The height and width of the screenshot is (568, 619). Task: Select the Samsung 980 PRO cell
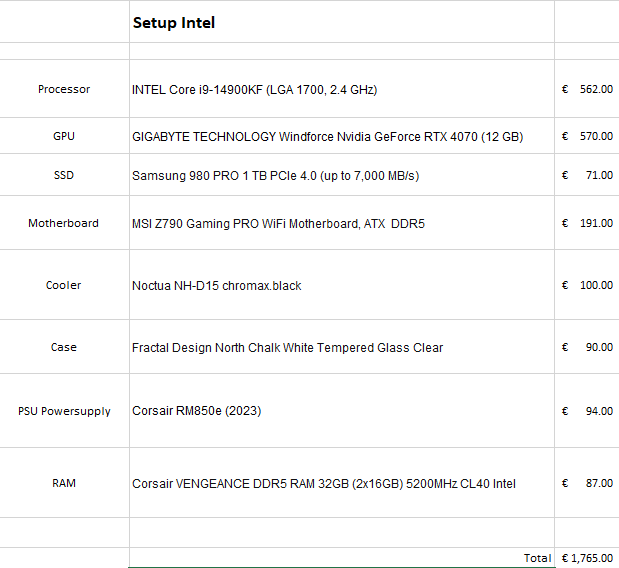(342, 174)
